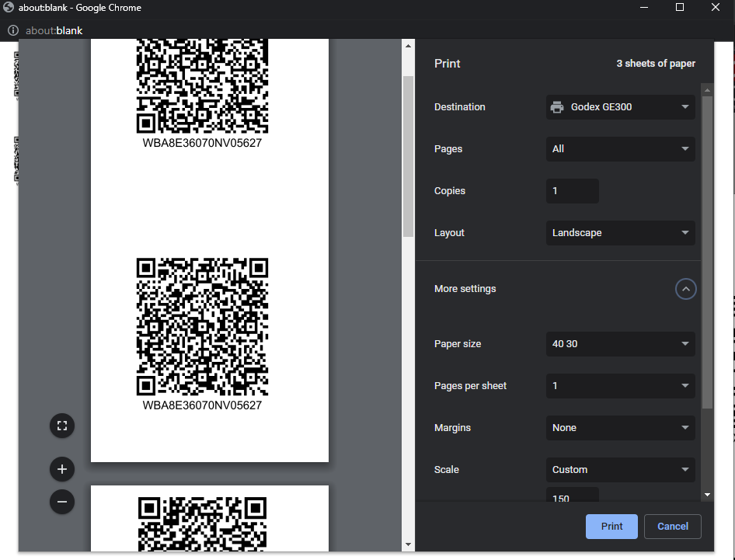The height and width of the screenshot is (560, 735).
Task: Click the Layout label
Action: [x=449, y=233]
